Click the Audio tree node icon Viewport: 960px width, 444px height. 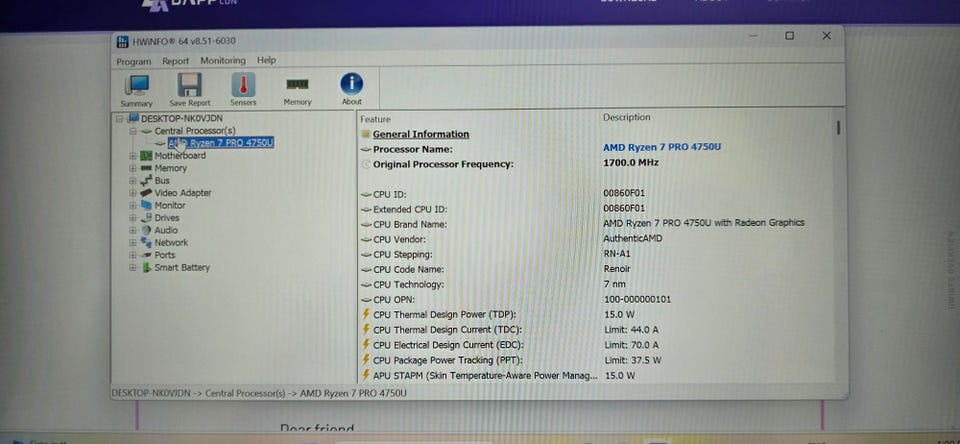coord(146,230)
